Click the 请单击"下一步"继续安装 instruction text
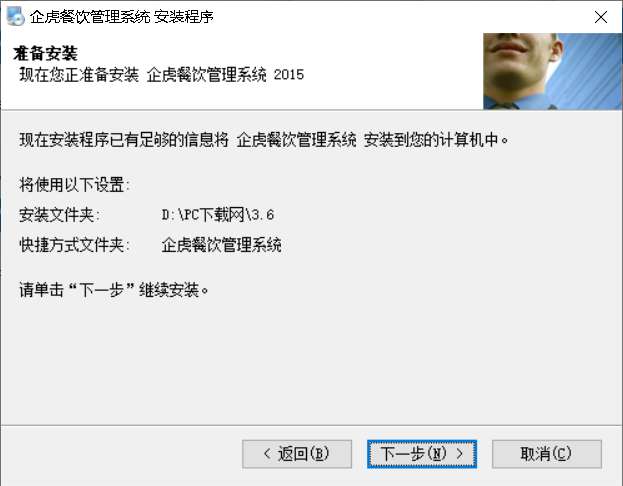This screenshot has height=486, width=623. pos(114,290)
